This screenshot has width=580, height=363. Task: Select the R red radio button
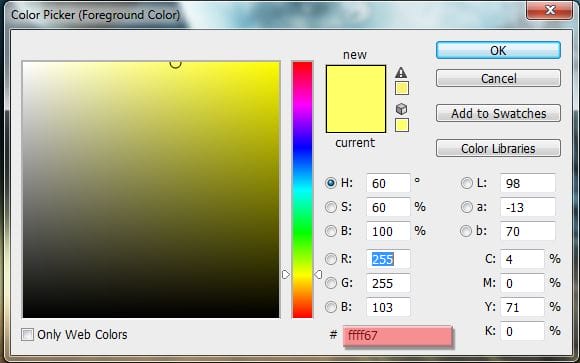click(x=331, y=259)
